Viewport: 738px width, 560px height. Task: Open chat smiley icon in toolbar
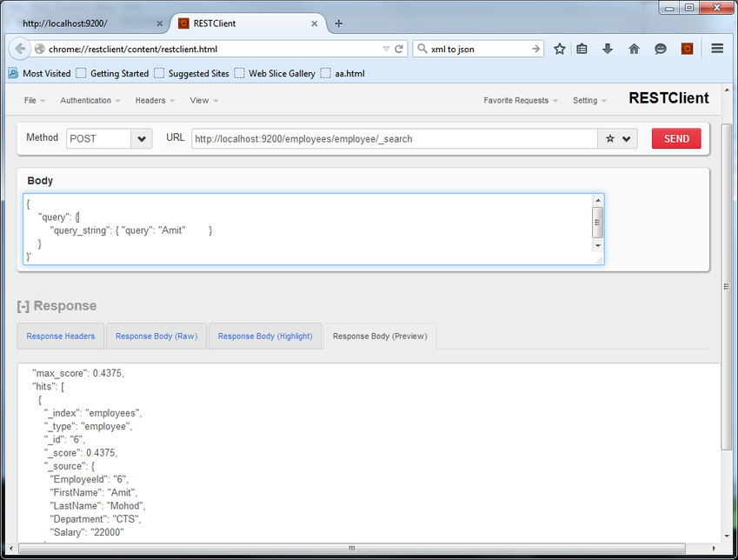click(661, 49)
